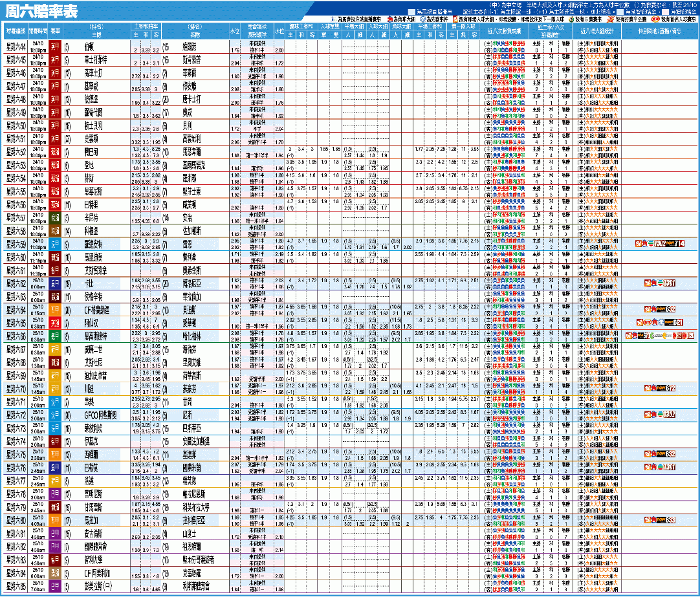700x597 pixels.
Task: Click the broadcast icons in row 星期六72
Action: (x=660, y=415)
